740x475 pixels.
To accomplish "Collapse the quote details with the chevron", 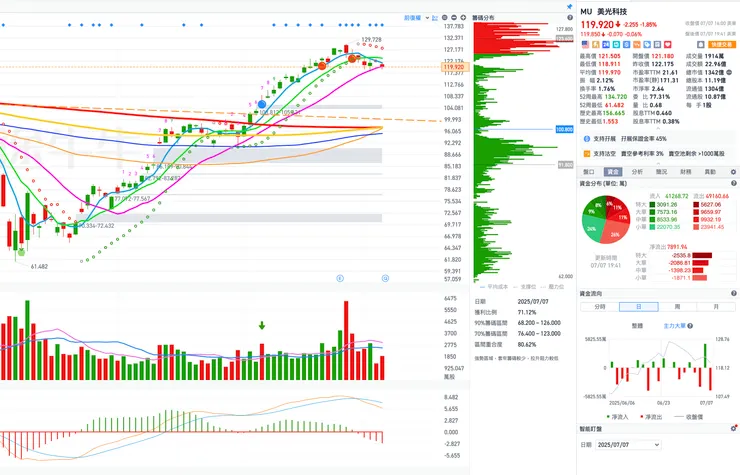I will [x=657, y=128].
